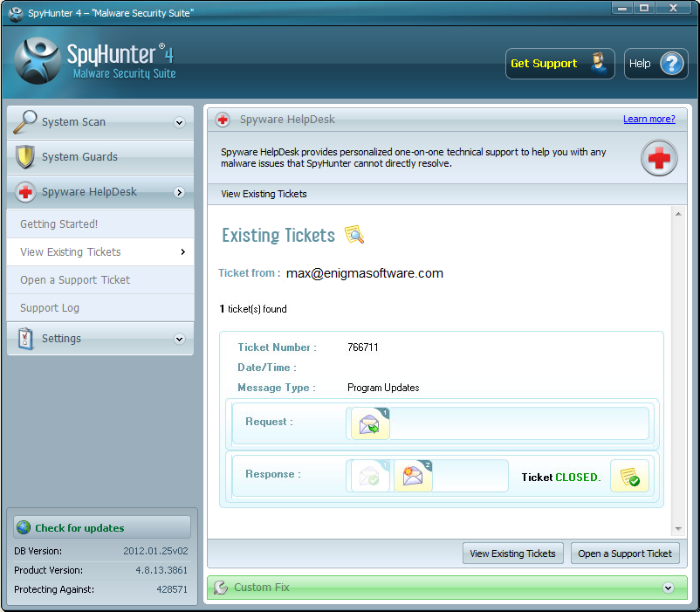
Task: Open the second response envelope icon
Action: 413,477
